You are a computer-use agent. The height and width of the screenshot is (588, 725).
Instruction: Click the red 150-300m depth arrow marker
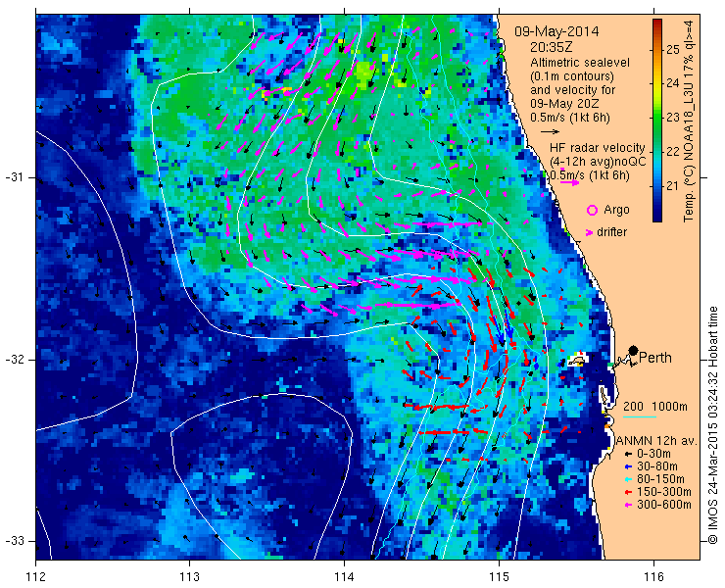[626, 492]
